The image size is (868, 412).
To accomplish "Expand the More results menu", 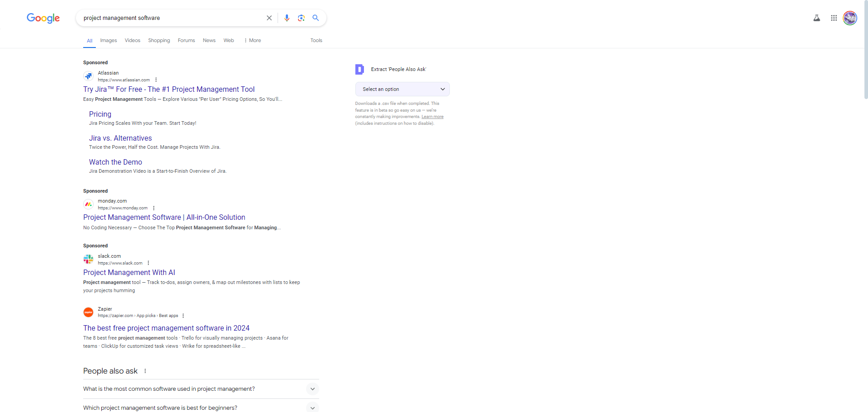I will (252, 40).
